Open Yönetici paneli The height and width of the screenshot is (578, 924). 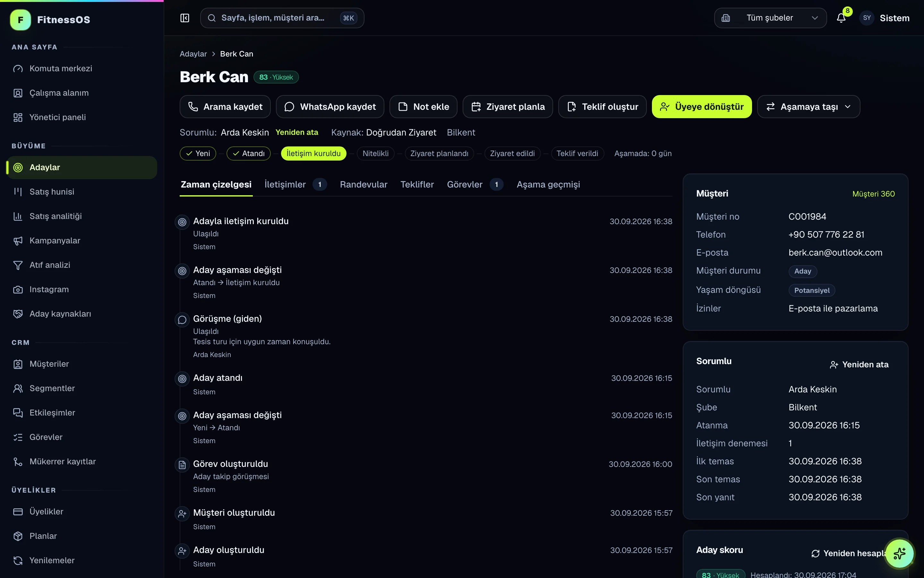[82, 117]
